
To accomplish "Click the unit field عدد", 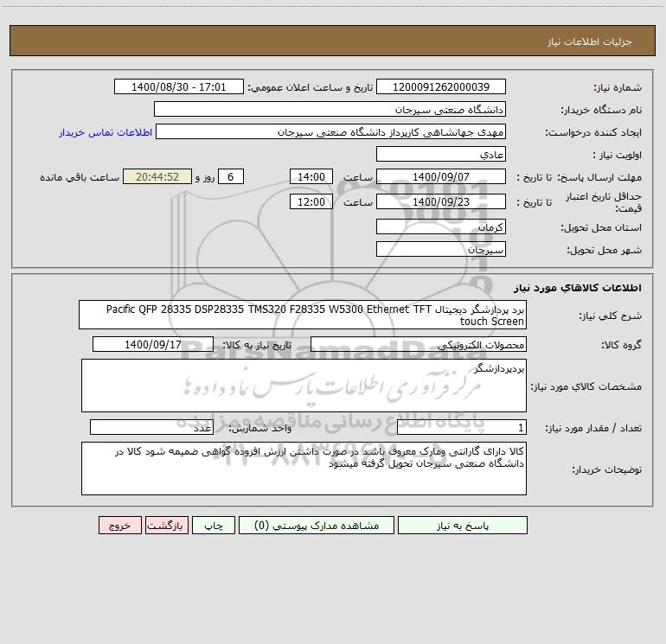I will [151, 427].
